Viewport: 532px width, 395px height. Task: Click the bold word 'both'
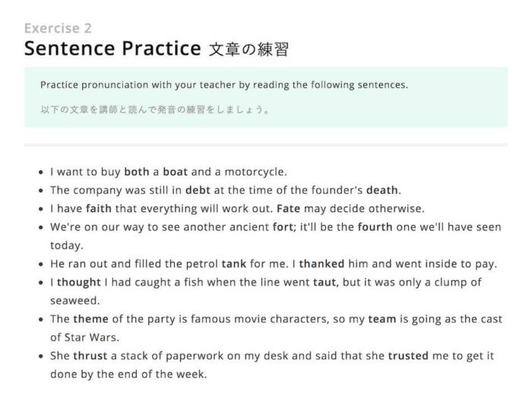pos(137,172)
